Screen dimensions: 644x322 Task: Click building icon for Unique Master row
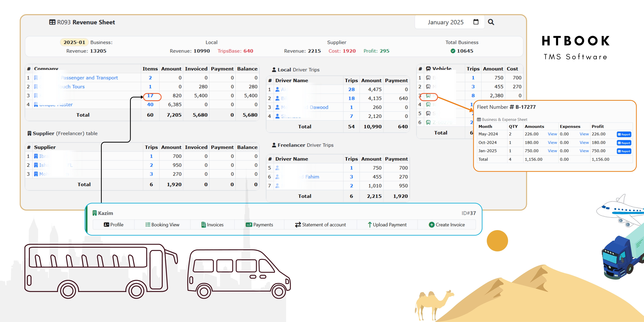pyautogui.click(x=36, y=105)
